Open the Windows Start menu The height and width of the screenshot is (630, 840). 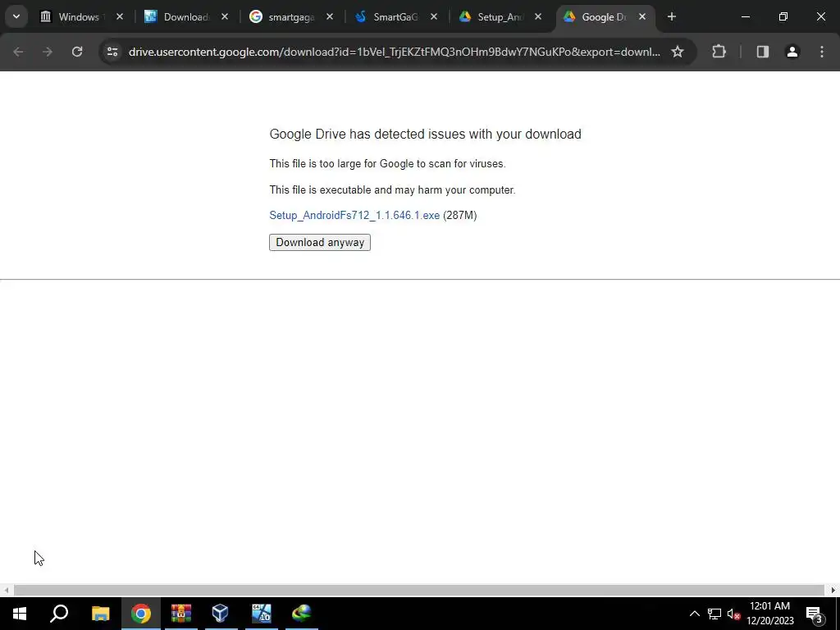[20, 614]
